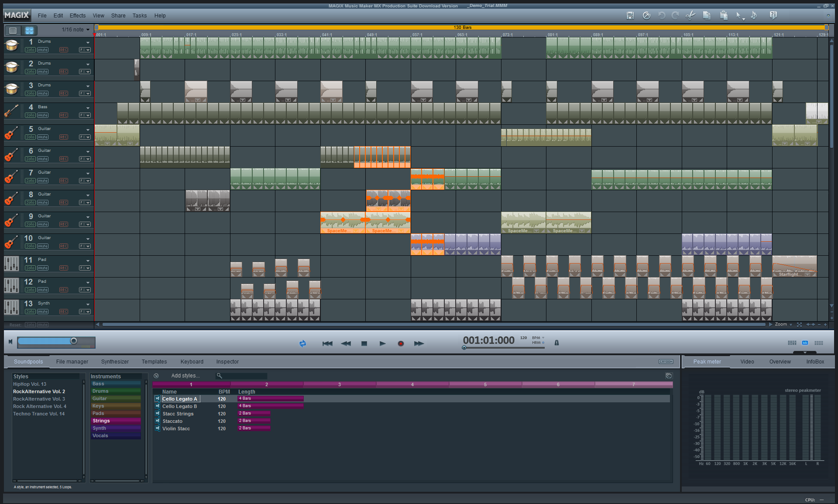Switch to multi-track grid view icon

(29, 31)
